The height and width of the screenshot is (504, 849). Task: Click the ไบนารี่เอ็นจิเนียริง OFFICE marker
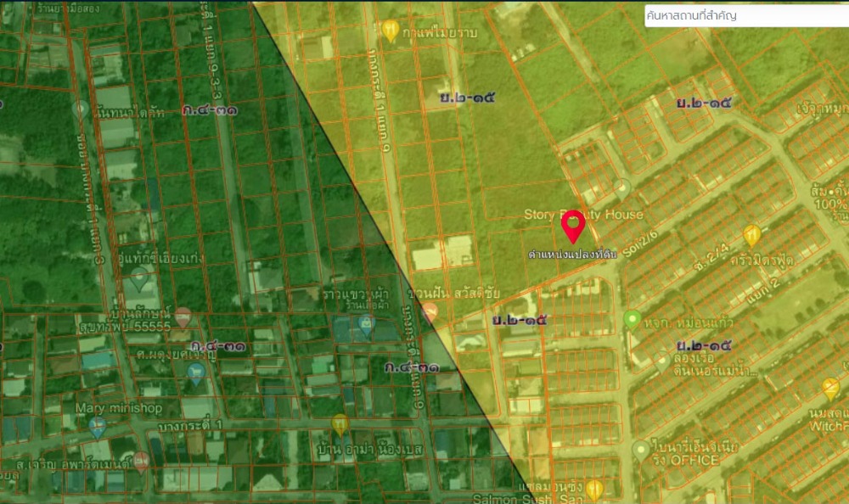click(x=640, y=446)
